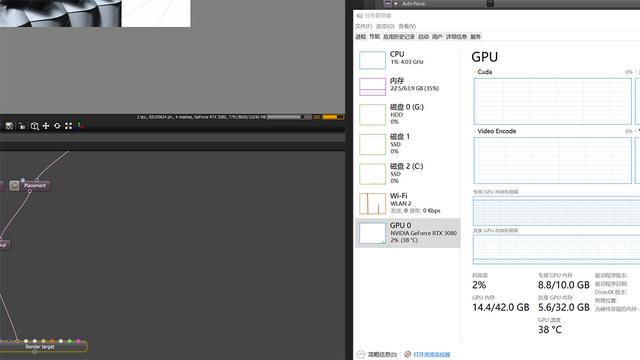Click the 打开资源监视器 link
The width and height of the screenshot is (640, 360).
(x=432, y=354)
